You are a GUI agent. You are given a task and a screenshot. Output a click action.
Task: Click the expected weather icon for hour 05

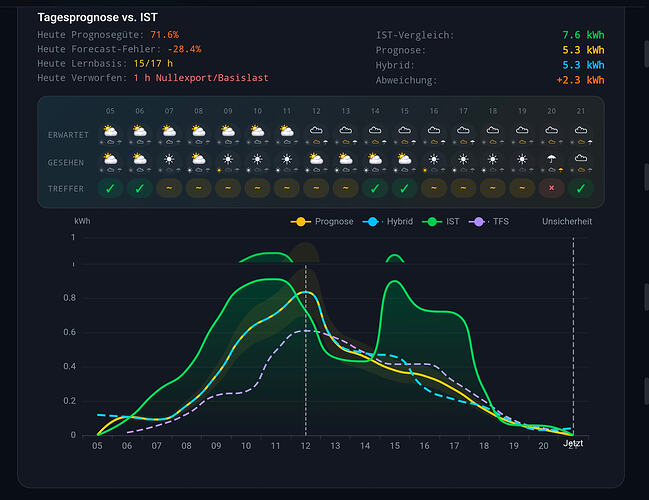coord(110,131)
